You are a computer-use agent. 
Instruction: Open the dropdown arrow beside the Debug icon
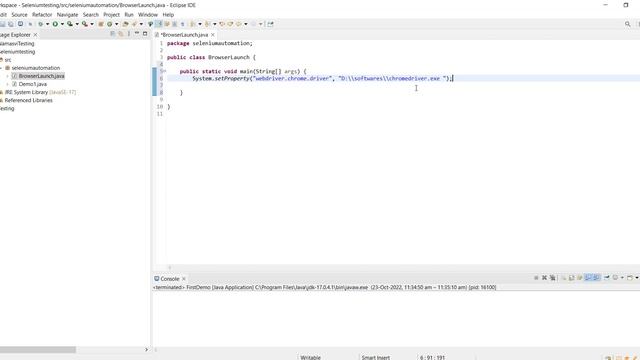[x=47, y=24]
